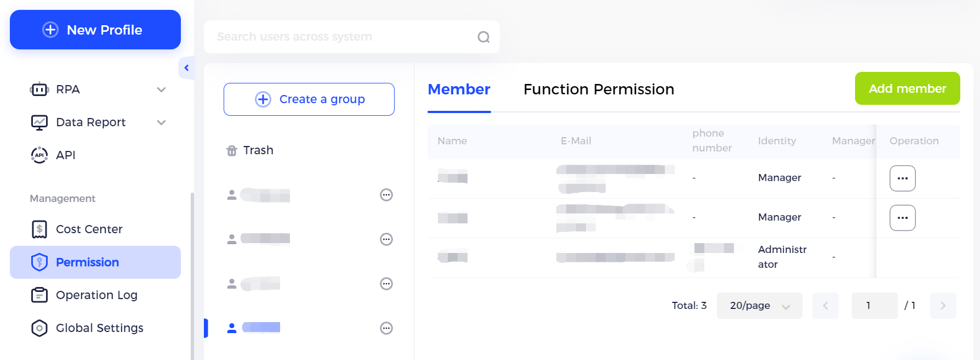This screenshot has height=360, width=980.
Task: Open the API section
Action: click(x=65, y=155)
